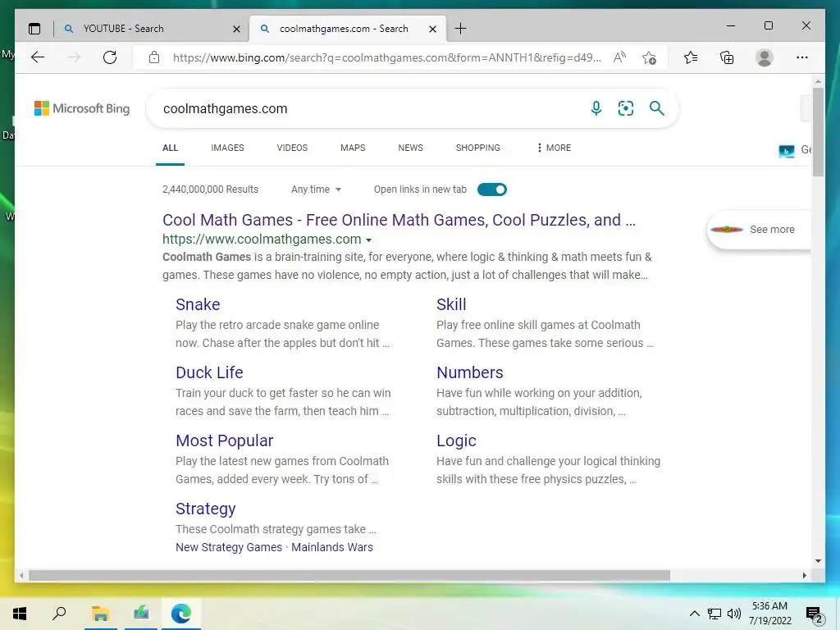
Task: Open New Strategy Games link
Action: tap(229, 547)
